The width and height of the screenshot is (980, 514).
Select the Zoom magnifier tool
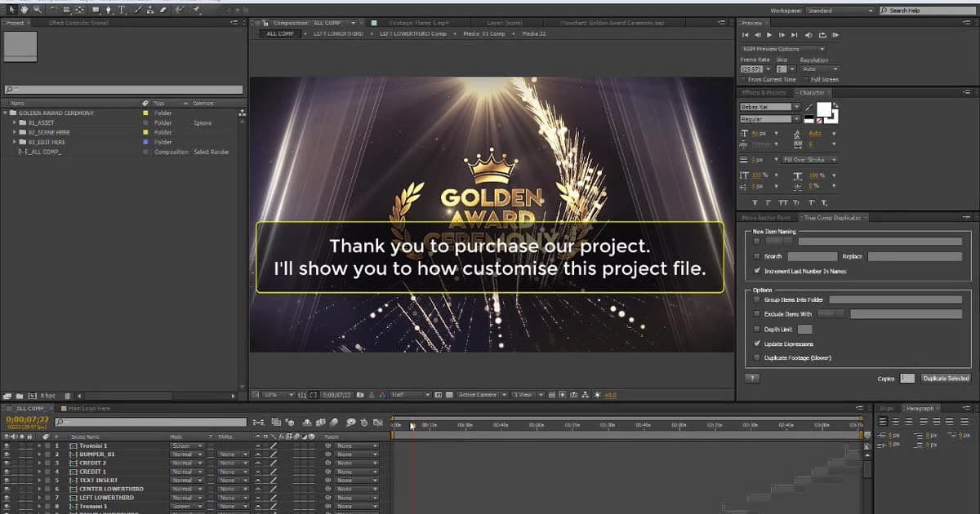tap(38, 10)
